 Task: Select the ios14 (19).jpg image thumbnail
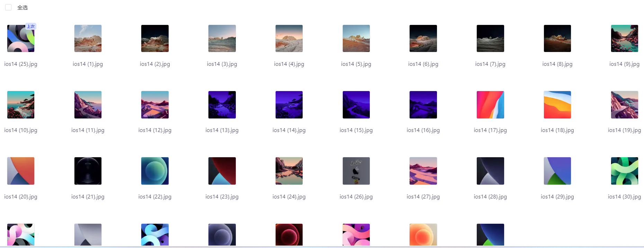(x=625, y=105)
